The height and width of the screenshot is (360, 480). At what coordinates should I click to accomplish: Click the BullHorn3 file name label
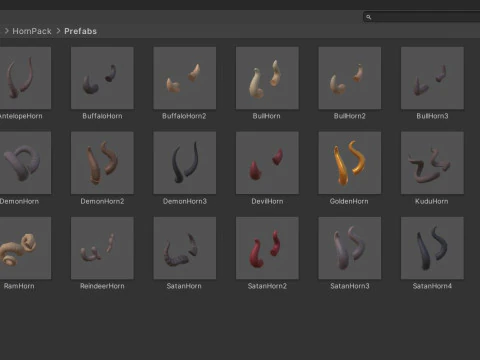click(x=432, y=116)
